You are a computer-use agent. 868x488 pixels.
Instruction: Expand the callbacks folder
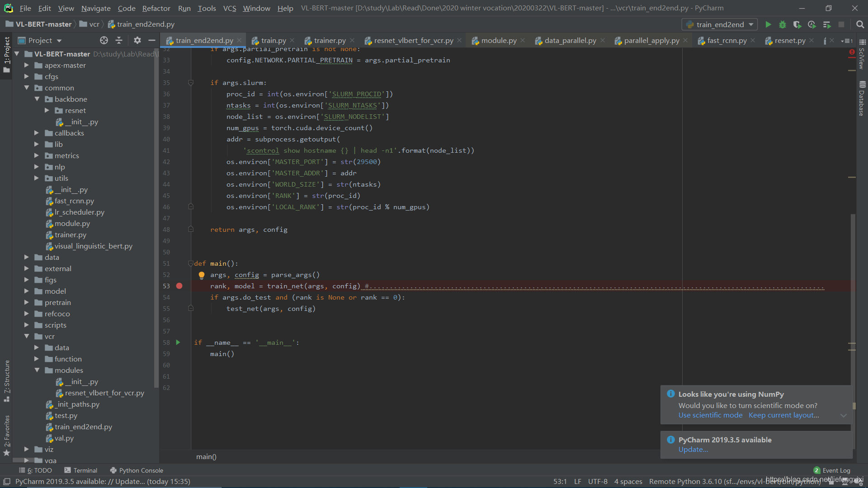[x=37, y=133]
